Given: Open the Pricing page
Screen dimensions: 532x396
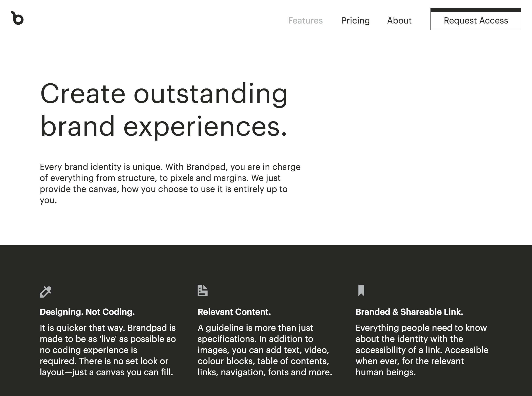Looking at the screenshot, I should pos(356,21).
